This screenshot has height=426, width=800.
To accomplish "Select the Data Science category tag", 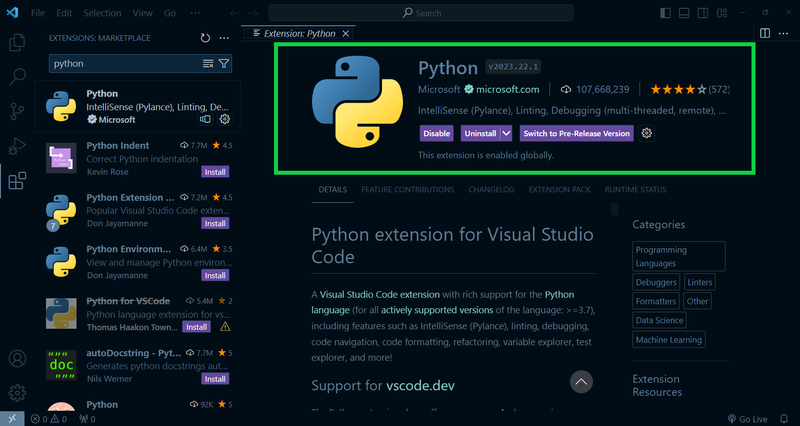I will pos(659,320).
